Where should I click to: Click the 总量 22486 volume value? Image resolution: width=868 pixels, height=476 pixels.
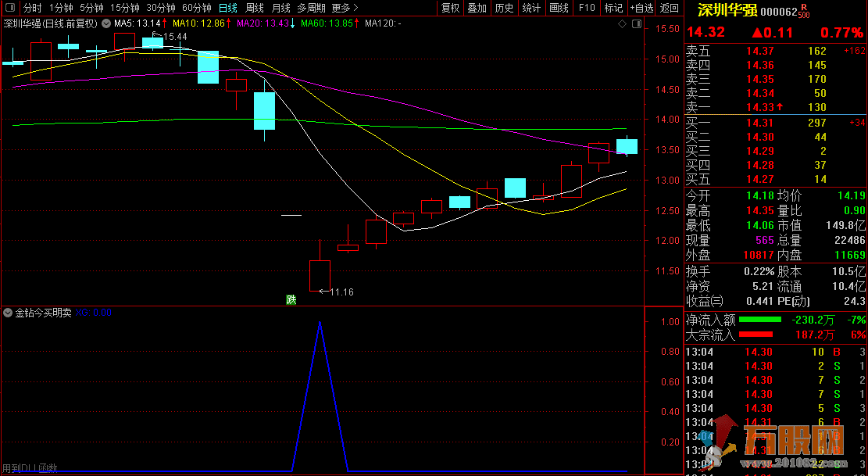[849, 241]
